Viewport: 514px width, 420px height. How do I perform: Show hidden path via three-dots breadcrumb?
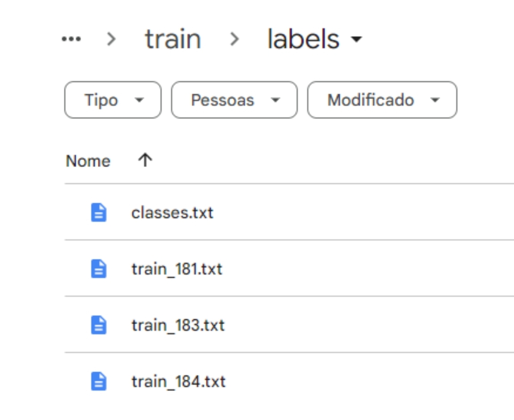point(71,39)
